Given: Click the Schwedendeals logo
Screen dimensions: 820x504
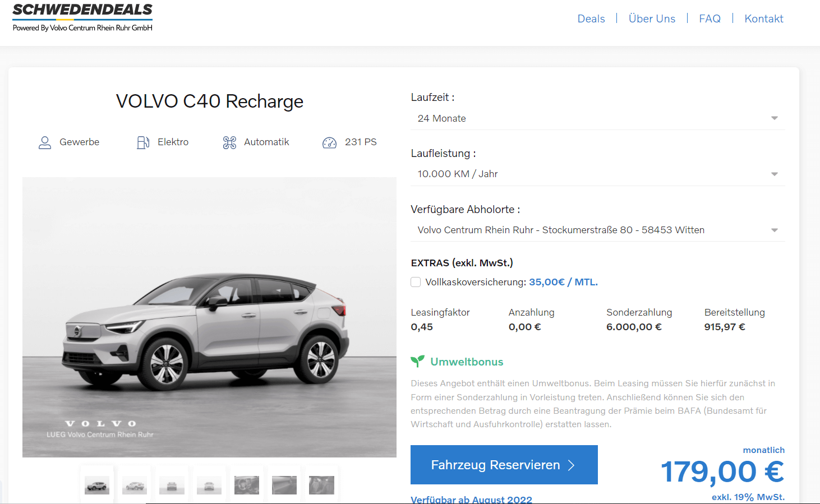Looking at the screenshot, I should coord(82,17).
